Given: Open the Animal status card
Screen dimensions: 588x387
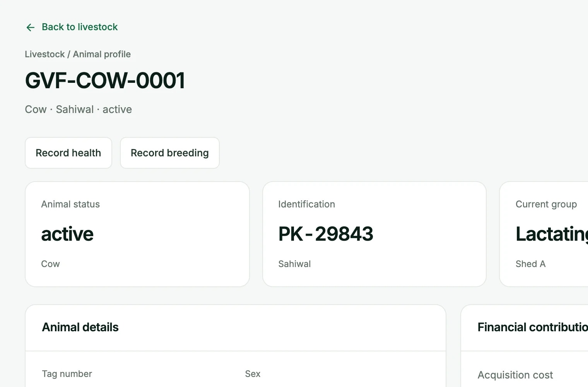Looking at the screenshot, I should coord(137,234).
